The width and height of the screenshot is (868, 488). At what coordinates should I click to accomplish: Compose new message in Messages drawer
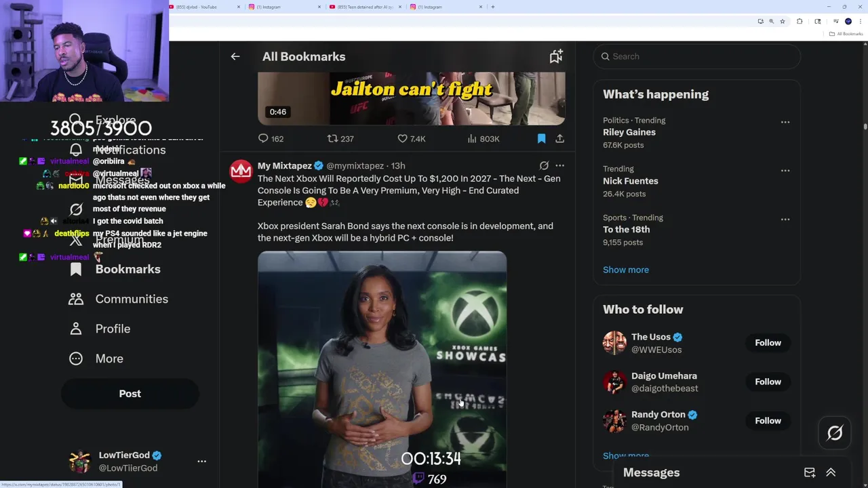coord(810,472)
